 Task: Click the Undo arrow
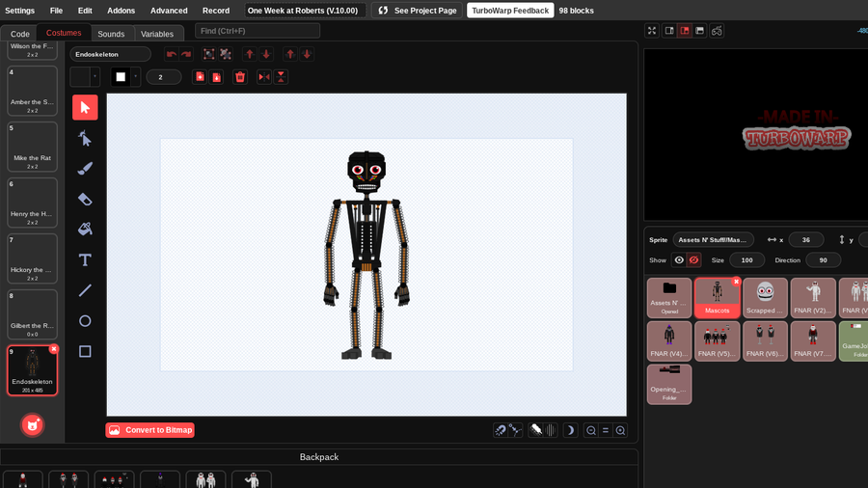[172, 54]
